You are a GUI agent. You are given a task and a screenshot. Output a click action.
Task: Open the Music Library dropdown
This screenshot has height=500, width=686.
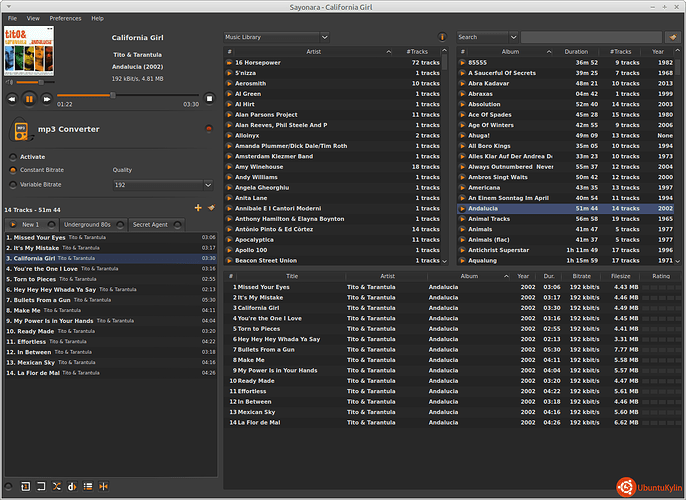click(276, 37)
